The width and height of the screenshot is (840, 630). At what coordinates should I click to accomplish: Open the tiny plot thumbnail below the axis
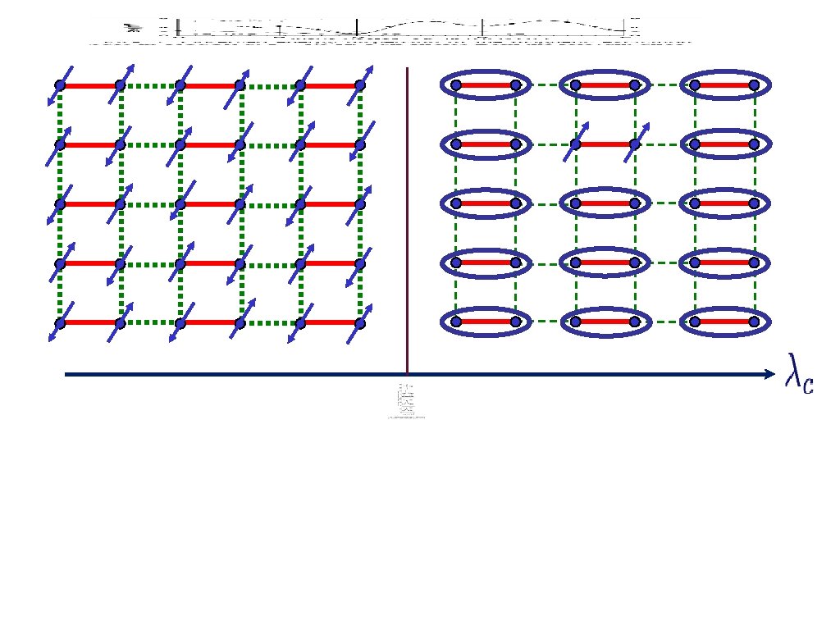click(406, 400)
